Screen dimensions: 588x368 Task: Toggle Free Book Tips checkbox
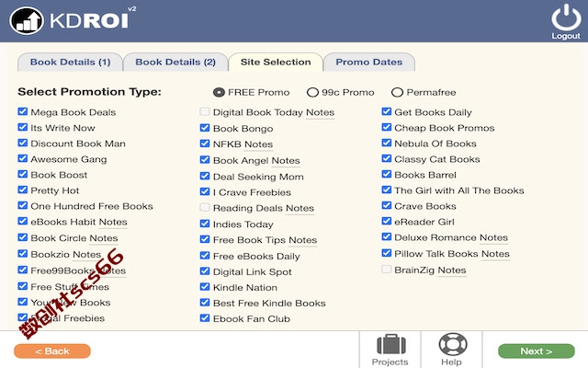tap(205, 239)
